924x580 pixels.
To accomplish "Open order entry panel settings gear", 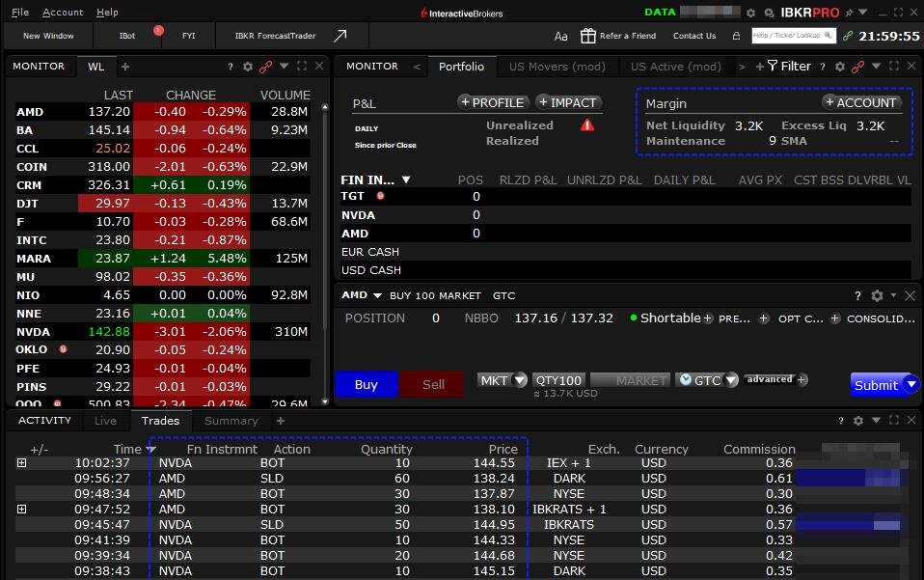I will pyautogui.click(x=877, y=295).
